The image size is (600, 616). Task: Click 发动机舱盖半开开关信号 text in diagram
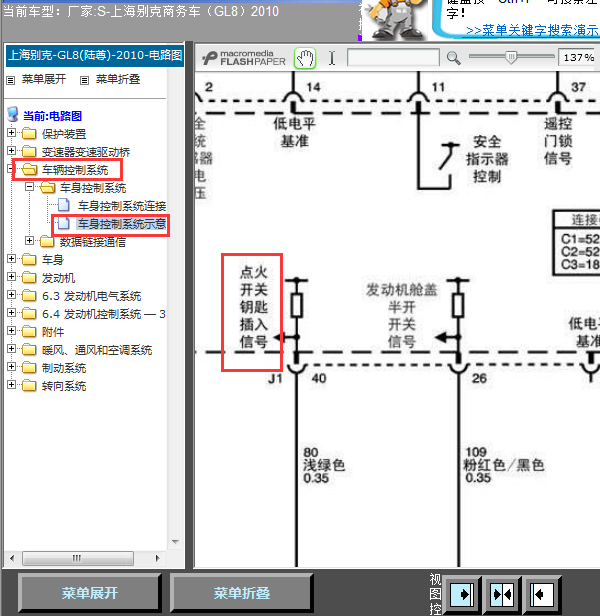[x=401, y=316]
